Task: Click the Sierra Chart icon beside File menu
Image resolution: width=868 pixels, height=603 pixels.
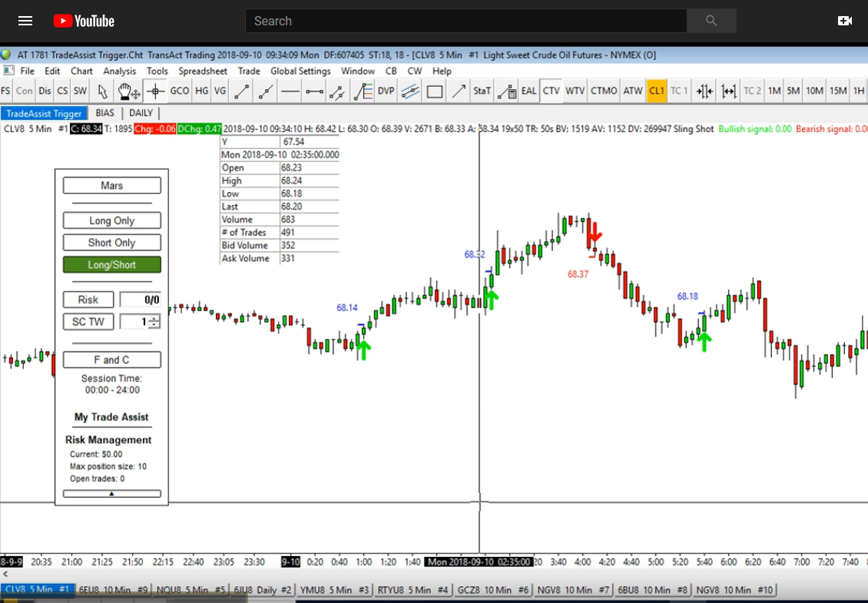Action: click(x=8, y=71)
